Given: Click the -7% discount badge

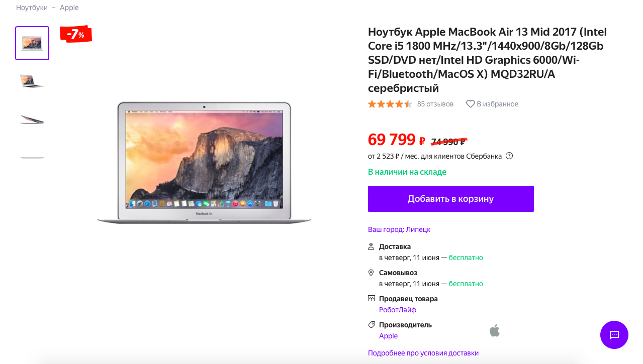Looking at the screenshot, I should click(75, 34).
